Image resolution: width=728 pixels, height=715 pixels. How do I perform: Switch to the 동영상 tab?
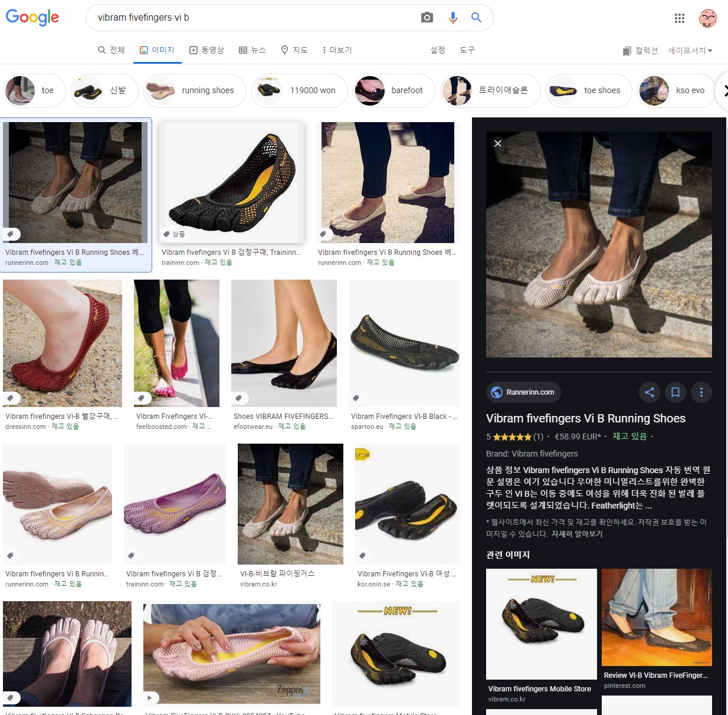coord(206,50)
